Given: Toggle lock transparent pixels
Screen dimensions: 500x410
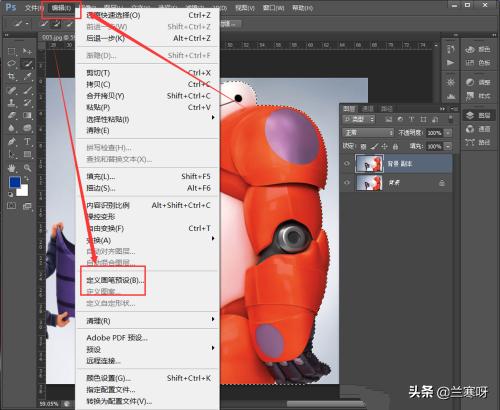Looking at the screenshot, I should (363, 146).
